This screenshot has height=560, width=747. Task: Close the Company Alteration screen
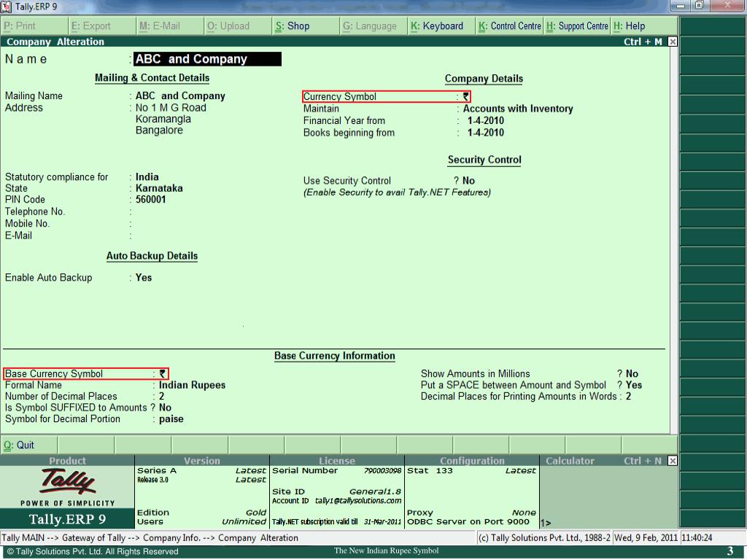pyautogui.click(x=672, y=42)
